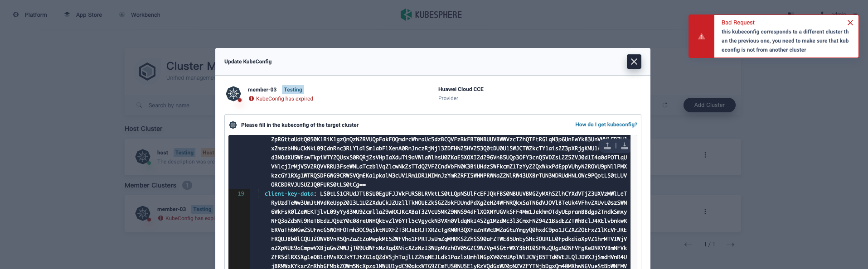Open the more-actions menu for the member-03 row
Viewport: 868px width, 269px height.
[x=705, y=211]
